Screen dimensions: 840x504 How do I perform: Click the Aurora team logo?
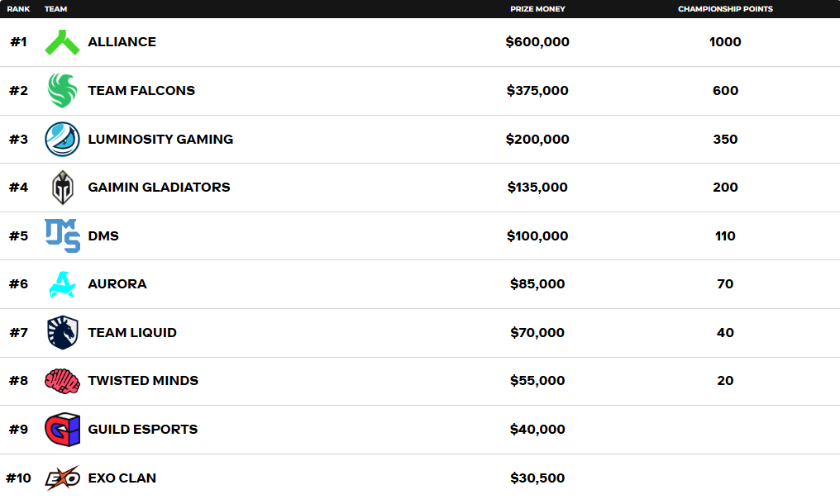(62, 284)
